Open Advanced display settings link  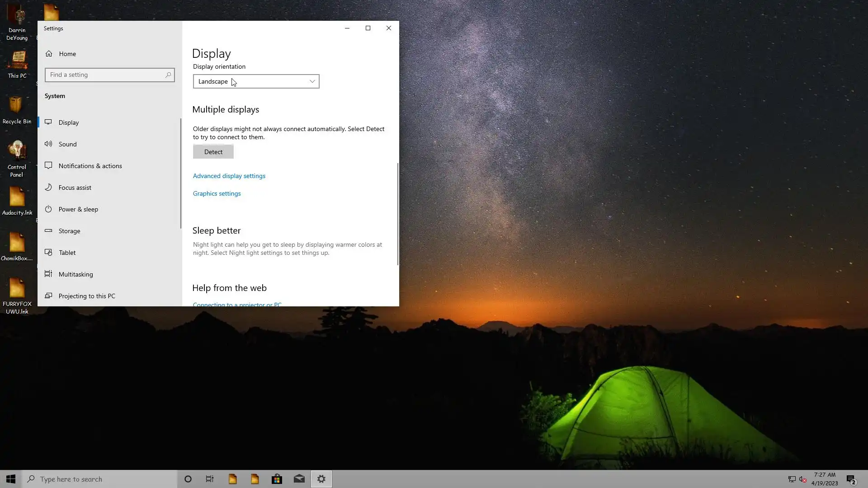[229, 176]
